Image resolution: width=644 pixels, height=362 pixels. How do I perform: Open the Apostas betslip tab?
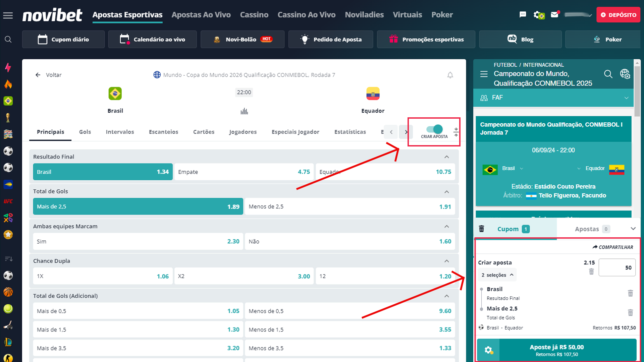[592, 229]
